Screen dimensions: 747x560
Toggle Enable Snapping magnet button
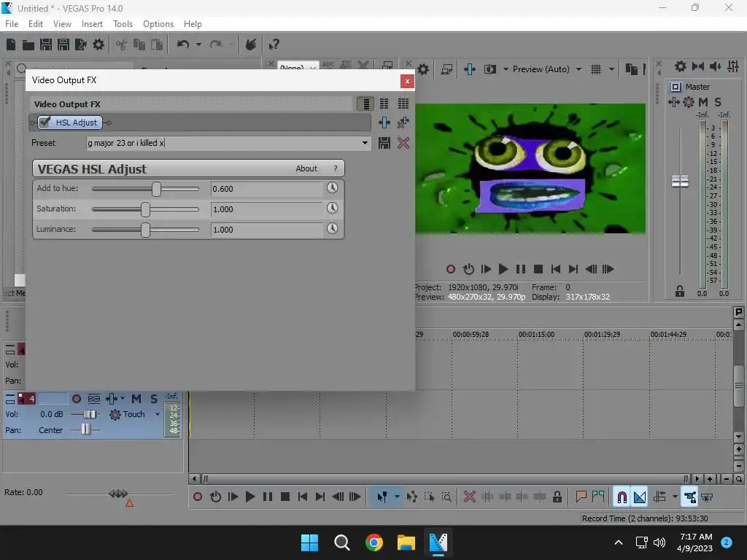point(622,497)
